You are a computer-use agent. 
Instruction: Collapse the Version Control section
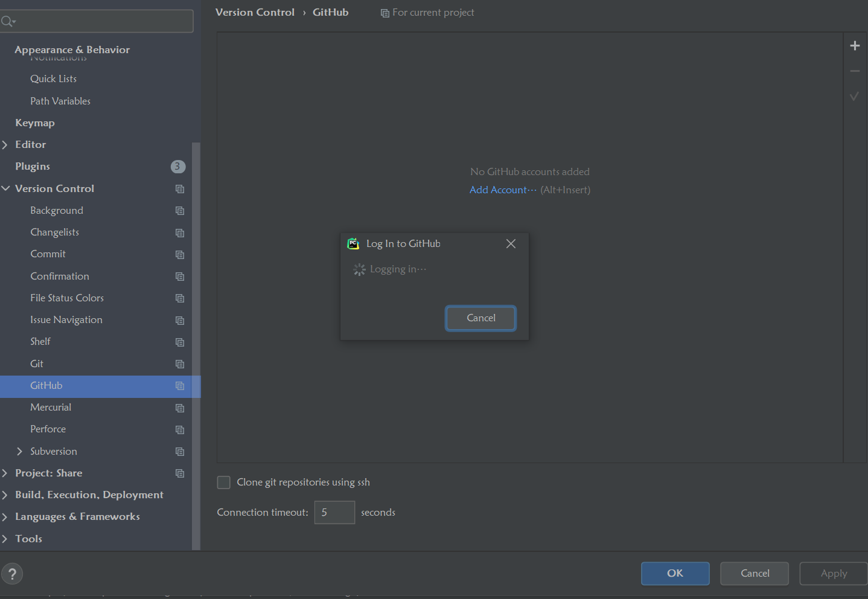point(5,188)
